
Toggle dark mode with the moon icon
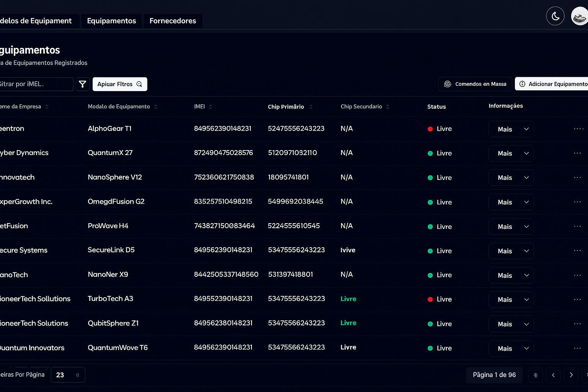point(555,16)
